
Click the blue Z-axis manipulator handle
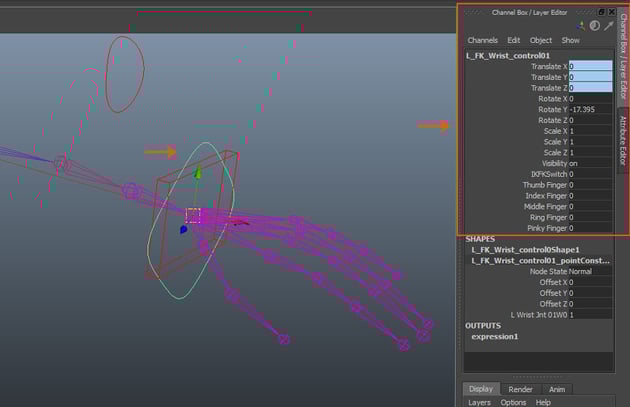click(x=184, y=229)
